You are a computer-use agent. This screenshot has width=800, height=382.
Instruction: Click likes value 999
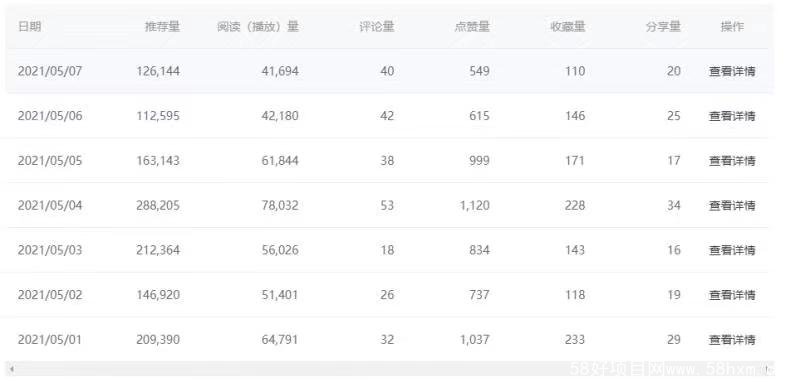tap(480, 161)
